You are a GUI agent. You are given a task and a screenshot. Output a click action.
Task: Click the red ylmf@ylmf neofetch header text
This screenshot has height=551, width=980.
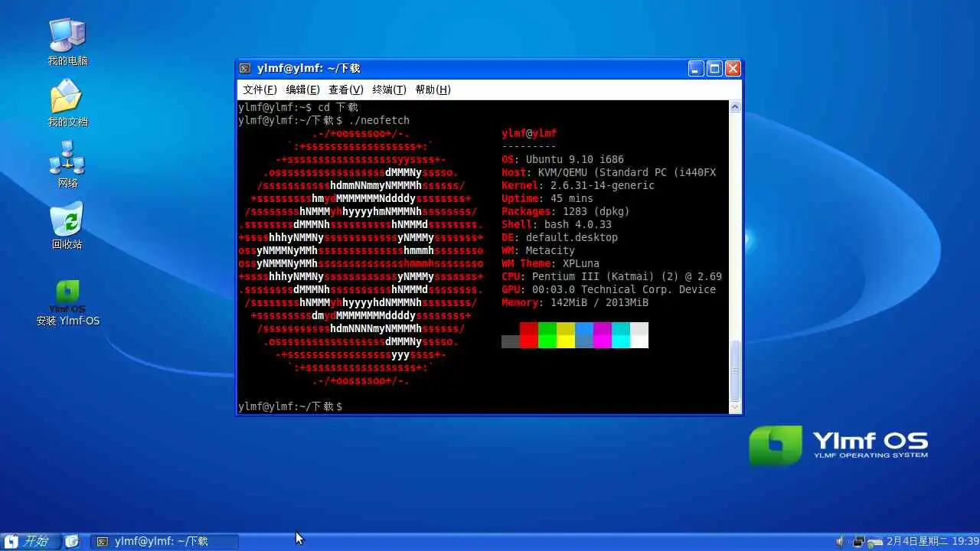(x=529, y=133)
